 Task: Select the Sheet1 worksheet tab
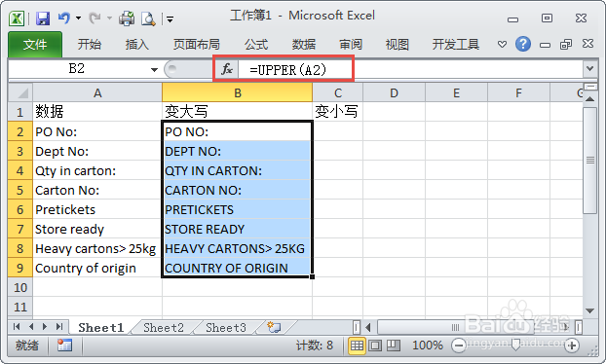[101, 328]
